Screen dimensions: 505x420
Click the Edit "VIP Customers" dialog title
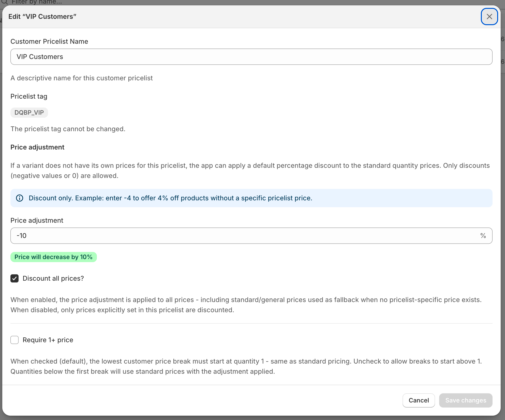42,17
